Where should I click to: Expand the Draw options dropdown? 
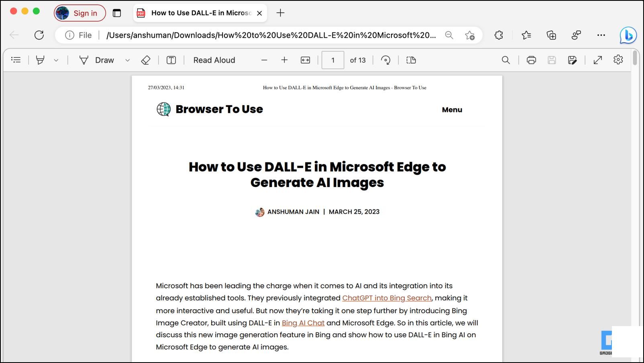click(x=128, y=60)
